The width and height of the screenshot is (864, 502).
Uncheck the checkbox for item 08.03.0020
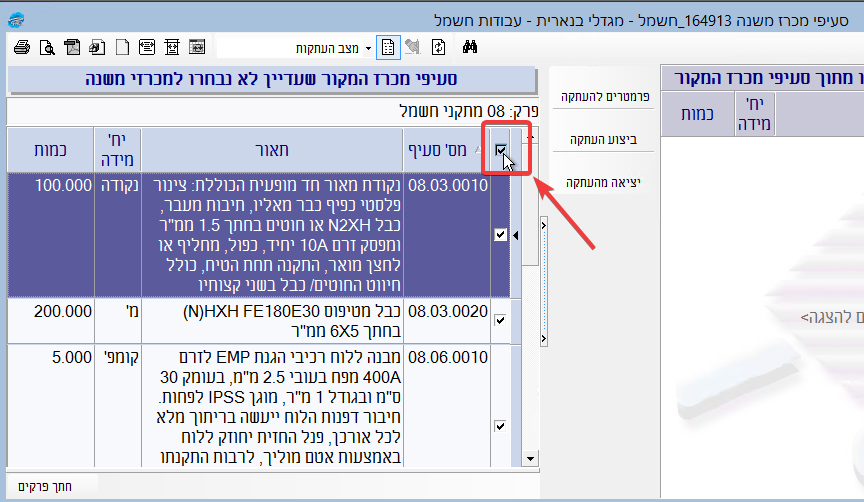(501, 320)
